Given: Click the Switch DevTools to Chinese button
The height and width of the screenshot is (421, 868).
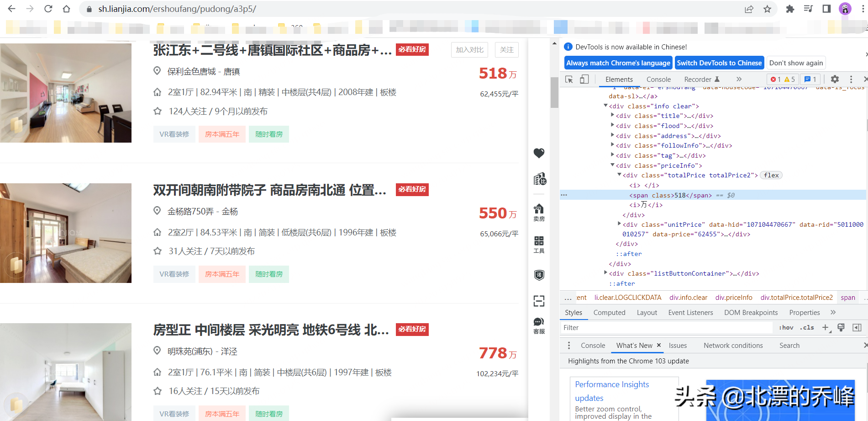Looking at the screenshot, I should coord(719,63).
